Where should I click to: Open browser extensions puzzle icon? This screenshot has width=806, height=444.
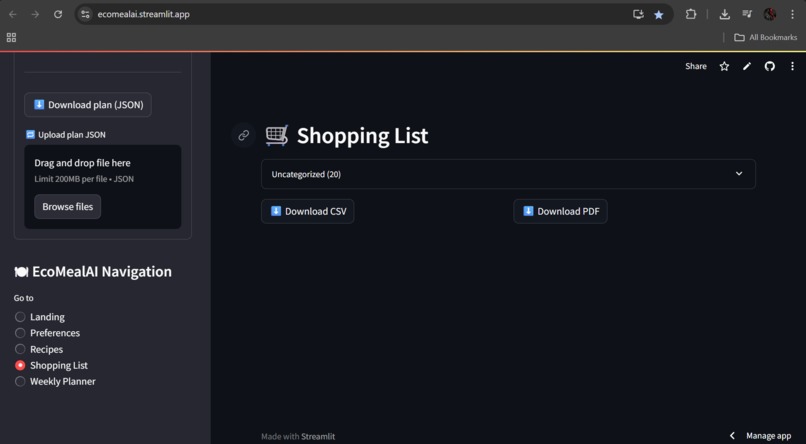click(x=691, y=14)
